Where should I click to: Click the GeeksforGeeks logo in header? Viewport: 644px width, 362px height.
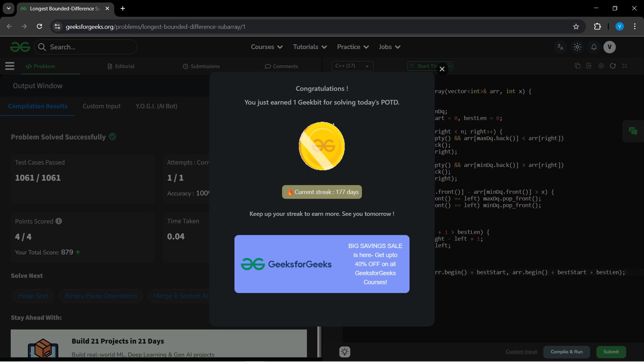20,47
